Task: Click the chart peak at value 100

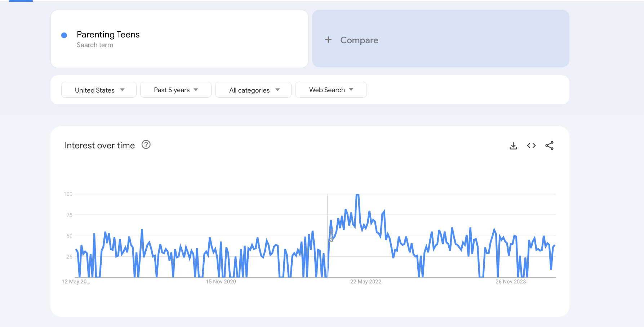Action: [x=357, y=194]
